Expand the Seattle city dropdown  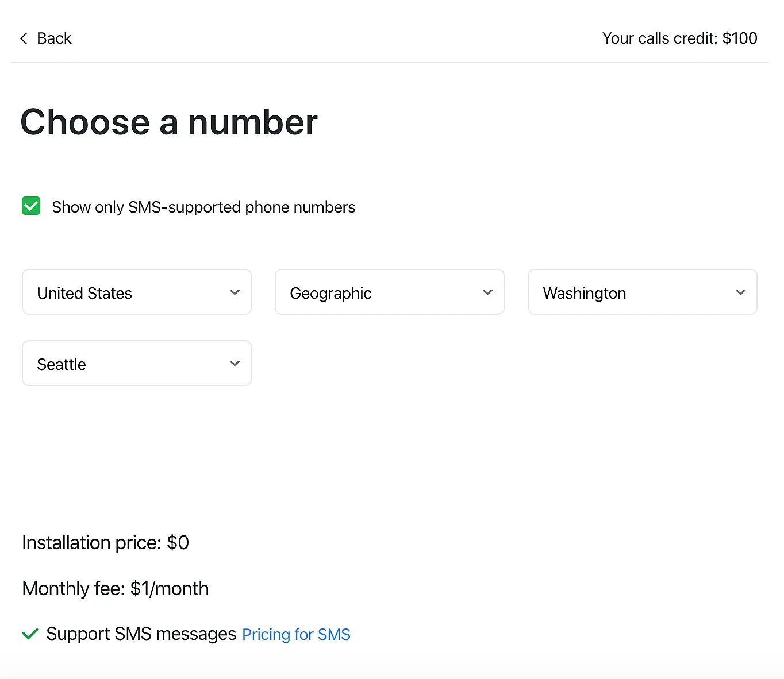(136, 364)
